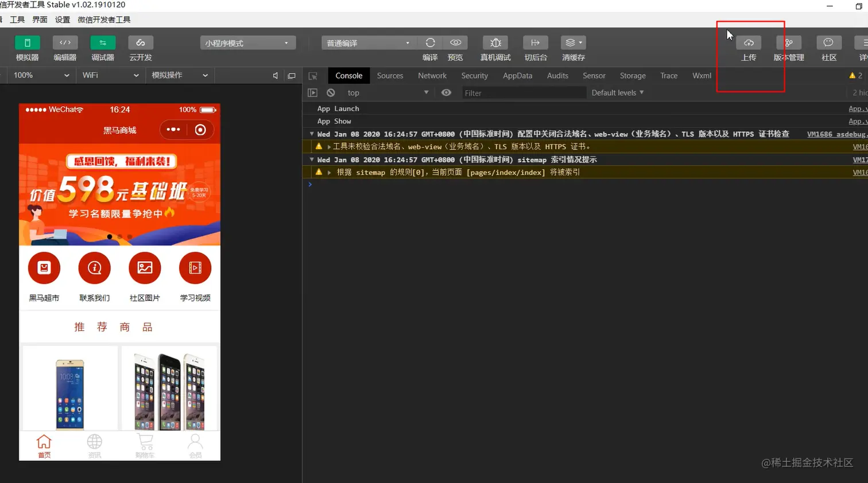The image size is (868, 483).
Task: Switch to the Wxml tab
Action: 702,76
